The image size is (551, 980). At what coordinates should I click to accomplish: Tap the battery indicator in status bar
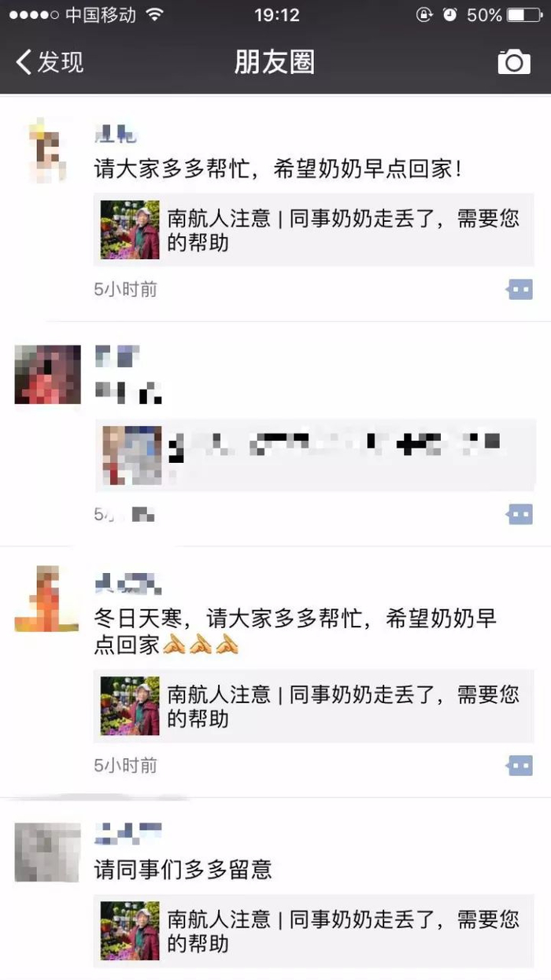524,15
